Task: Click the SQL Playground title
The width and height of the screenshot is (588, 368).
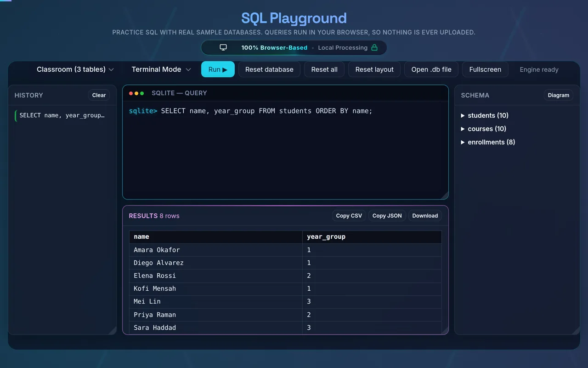Action: [x=294, y=18]
